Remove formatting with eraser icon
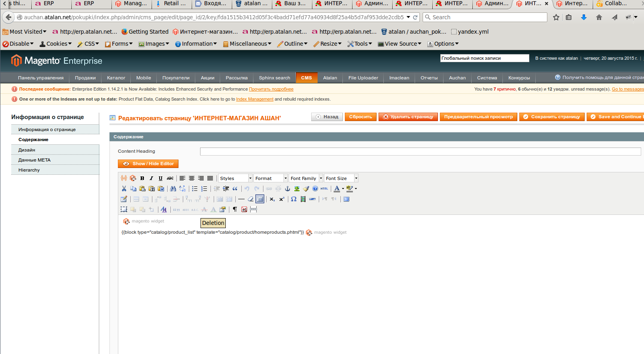Image resolution: width=644 pixels, height=354 pixels. 251,199
